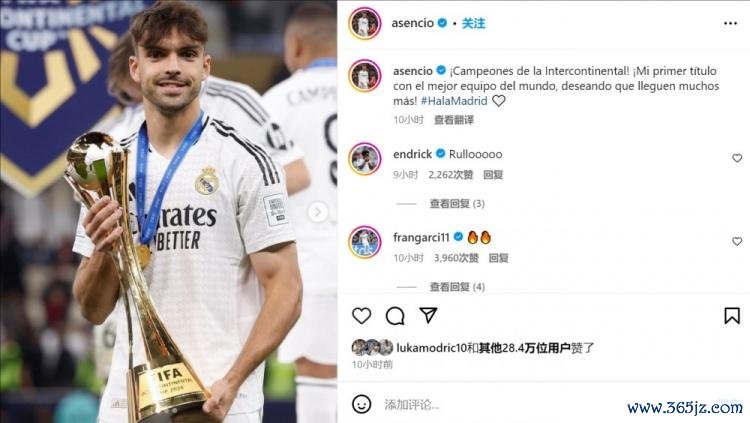View the list of users who liked
This screenshot has height=423, width=750.
click(525, 348)
